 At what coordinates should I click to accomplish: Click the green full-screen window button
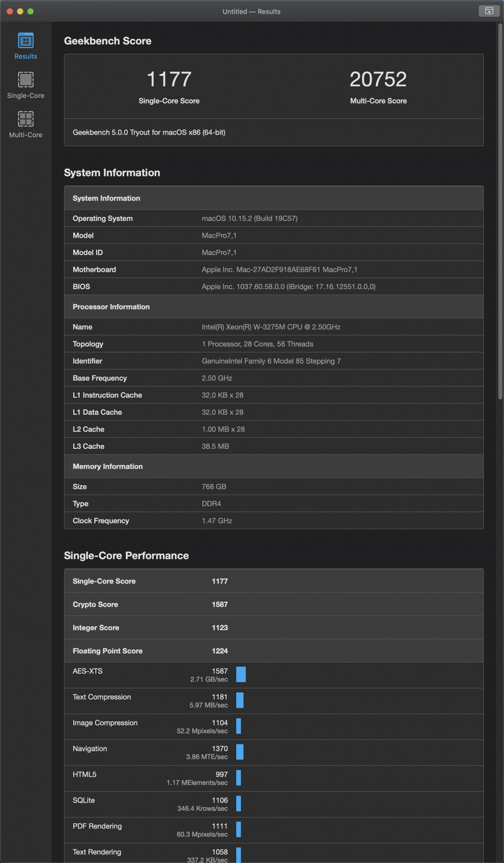point(31,11)
